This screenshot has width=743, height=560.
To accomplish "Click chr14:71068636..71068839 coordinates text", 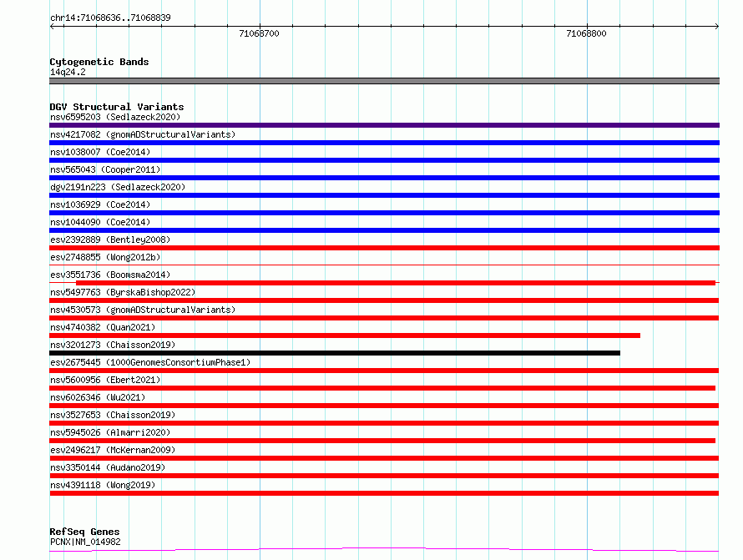I will pyautogui.click(x=110, y=18).
